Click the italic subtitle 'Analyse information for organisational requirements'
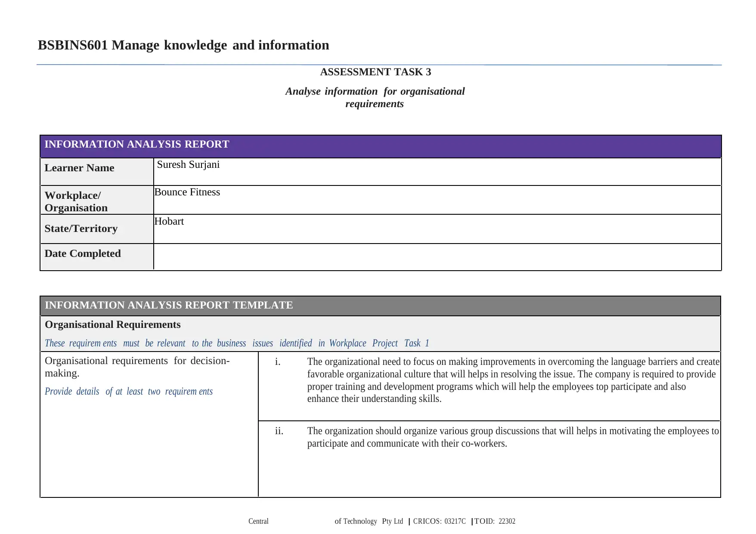Viewport: 756px width, 534px height. pos(375,98)
